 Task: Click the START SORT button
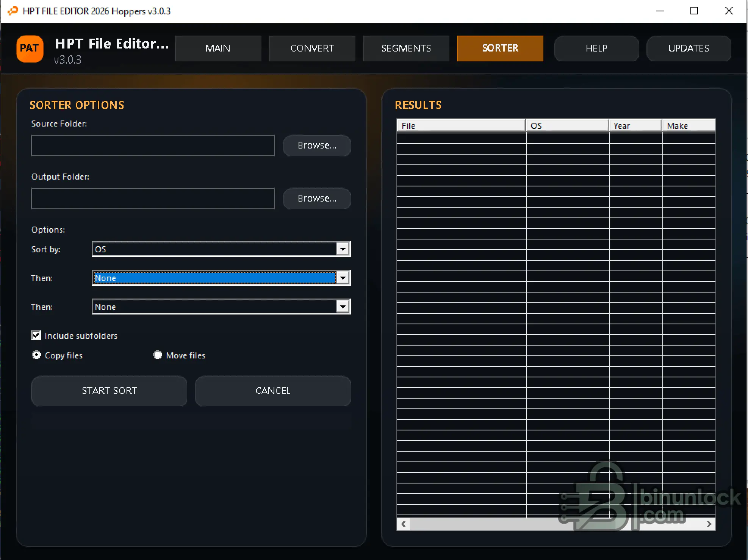[x=109, y=391]
